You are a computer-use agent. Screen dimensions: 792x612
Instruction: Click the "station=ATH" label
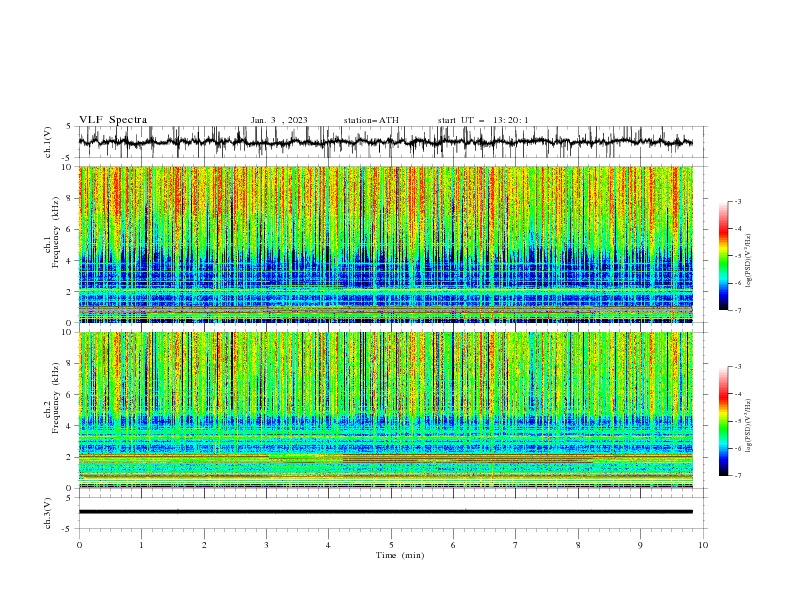371,120
